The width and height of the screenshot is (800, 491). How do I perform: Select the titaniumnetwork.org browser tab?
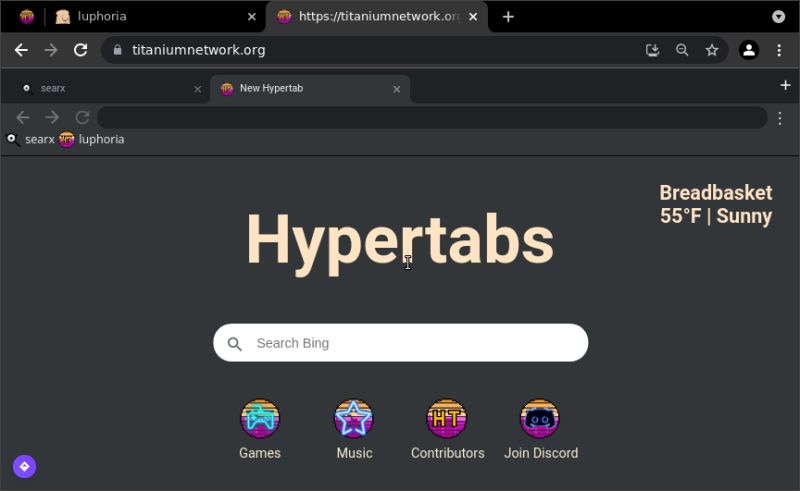click(x=377, y=17)
